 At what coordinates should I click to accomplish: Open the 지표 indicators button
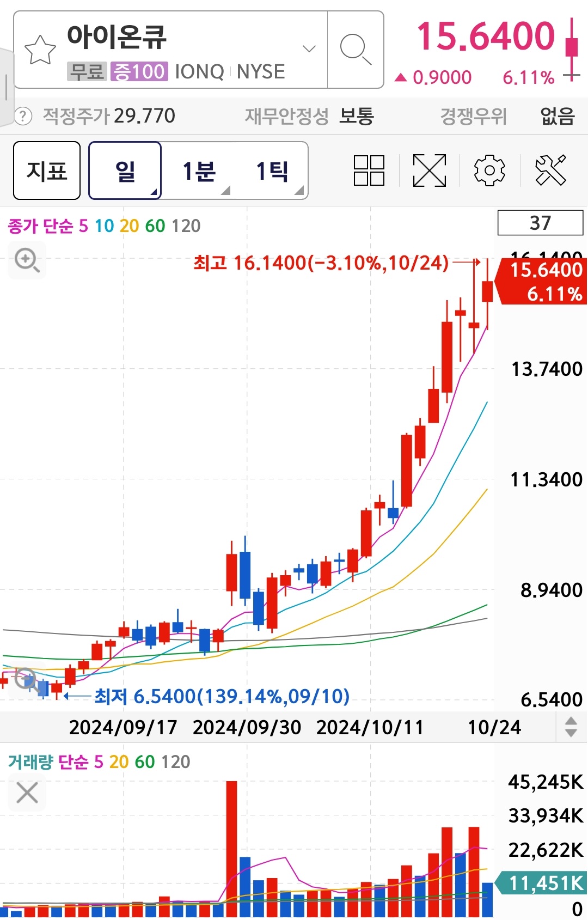[x=47, y=170]
